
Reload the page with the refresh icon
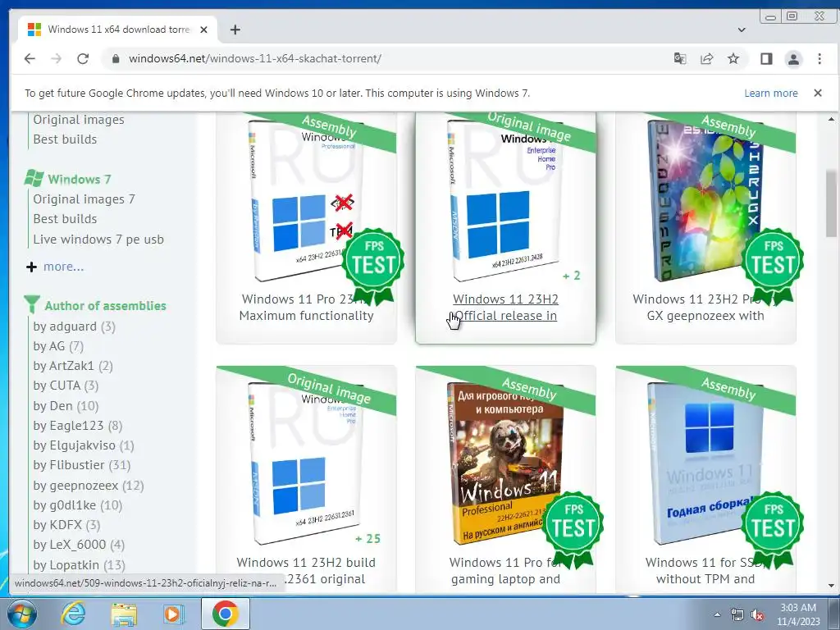[83, 58]
